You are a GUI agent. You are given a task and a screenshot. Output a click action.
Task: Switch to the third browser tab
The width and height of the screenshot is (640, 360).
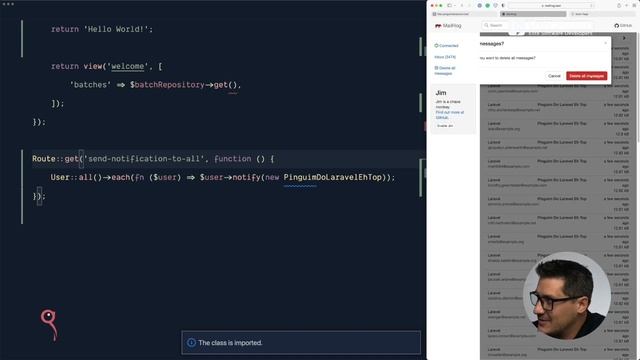(603, 14)
